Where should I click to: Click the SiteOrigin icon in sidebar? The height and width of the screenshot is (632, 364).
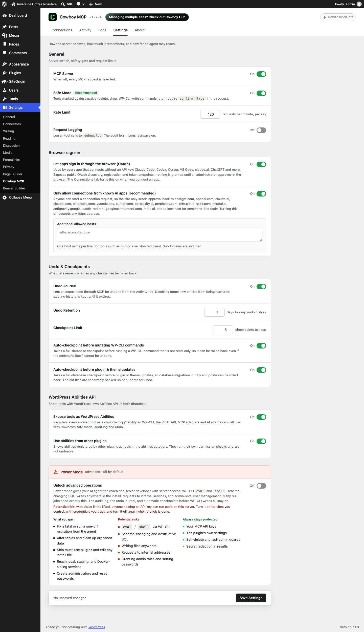pos(5,81)
